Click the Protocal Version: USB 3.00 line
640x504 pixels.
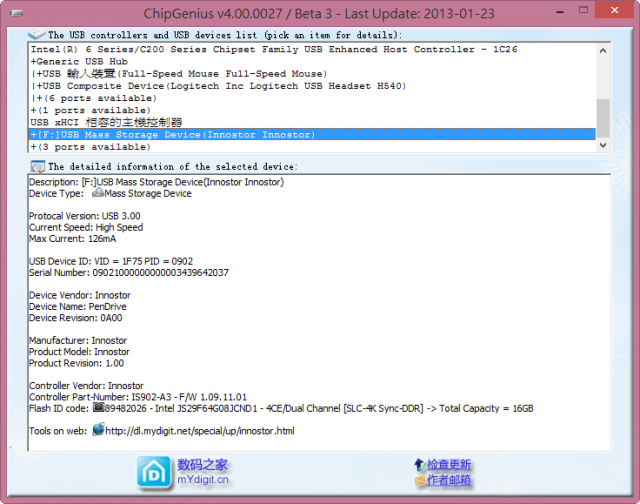85,216
